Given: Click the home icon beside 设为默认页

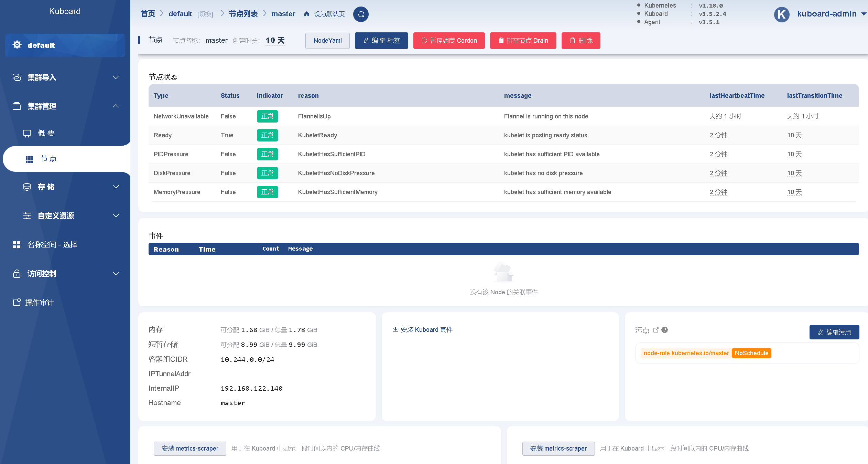Looking at the screenshot, I should coord(307,14).
